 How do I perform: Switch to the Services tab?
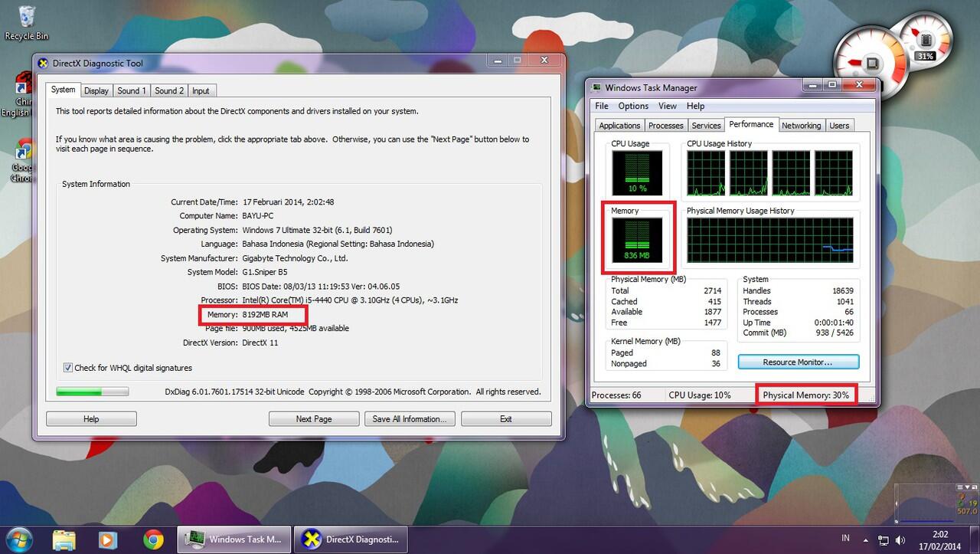706,126
